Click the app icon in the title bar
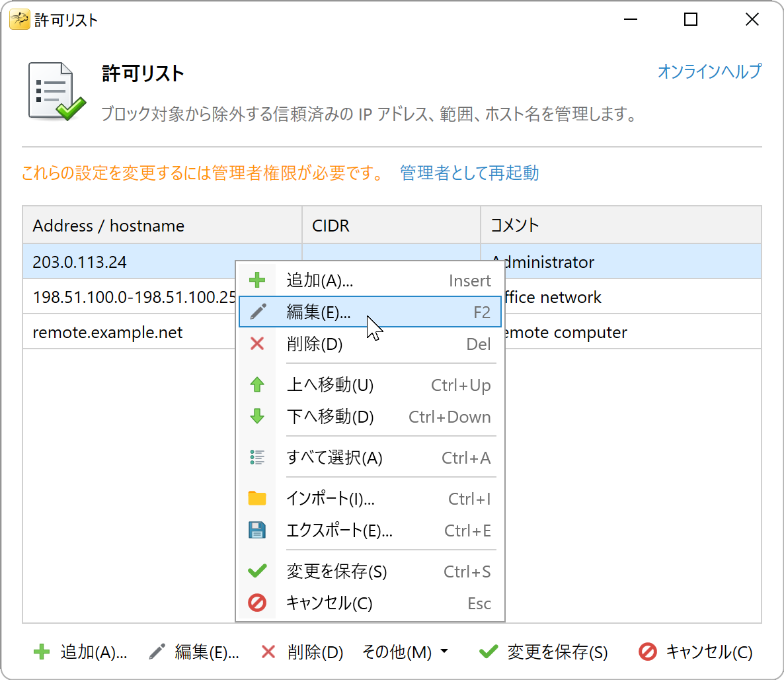 [19, 20]
